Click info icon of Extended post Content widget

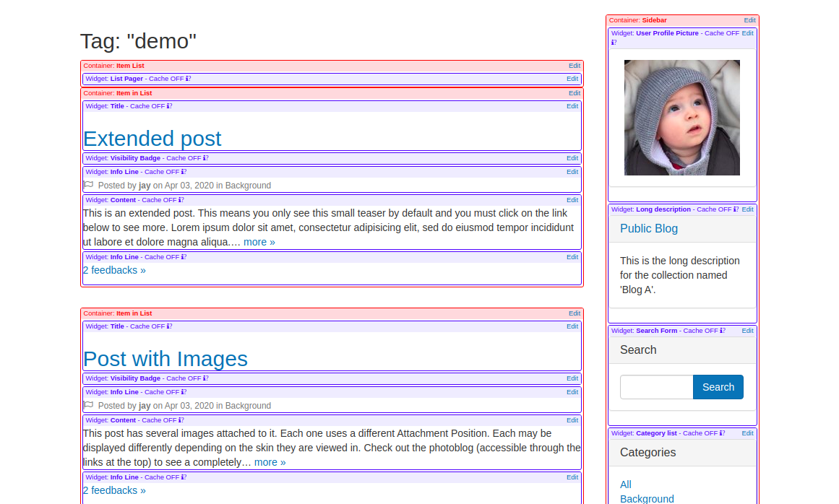coord(181,200)
